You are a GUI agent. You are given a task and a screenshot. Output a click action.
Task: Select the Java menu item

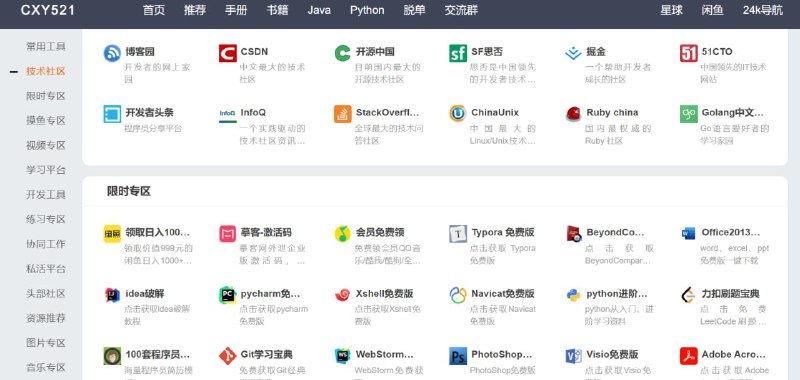click(319, 10)
